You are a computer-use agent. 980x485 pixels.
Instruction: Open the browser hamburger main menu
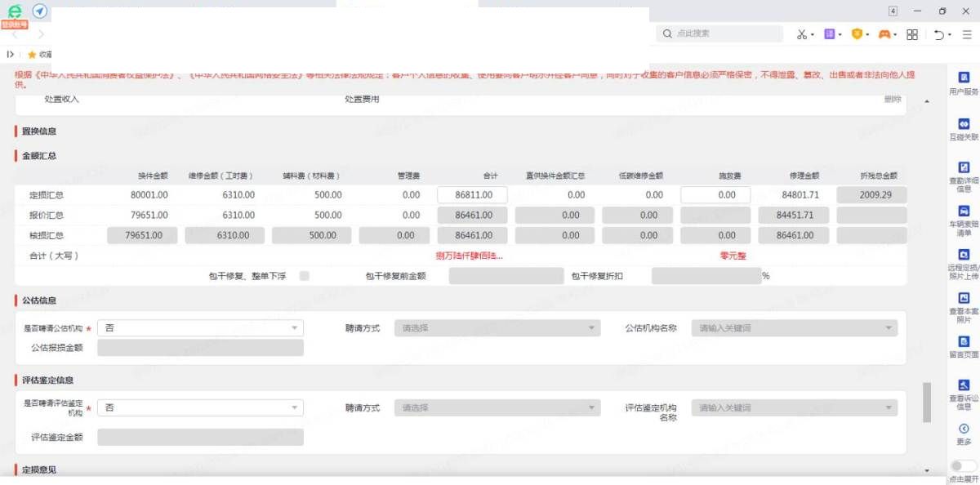point(967,34)
